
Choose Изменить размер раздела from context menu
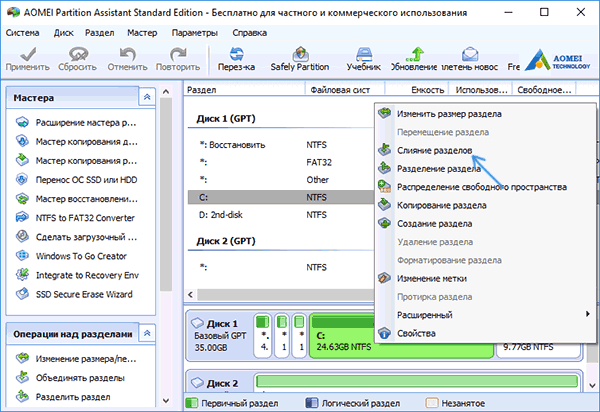485,114
